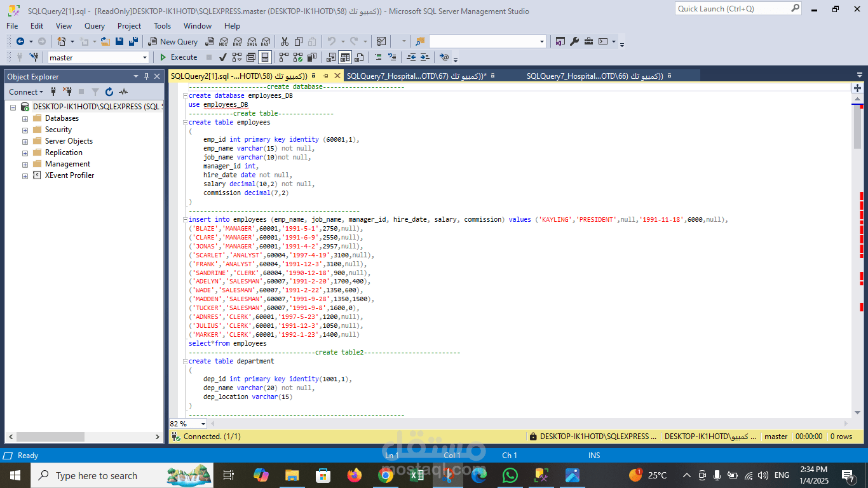
Task: Click the Execute button
Action: [179, 57]
